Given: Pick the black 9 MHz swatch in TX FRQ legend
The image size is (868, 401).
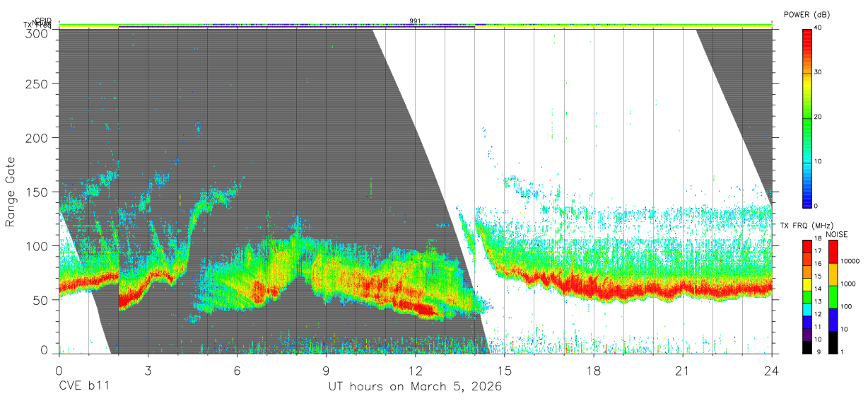Looking at the screenshot, I should pyautogui.click(x=807, y=346).
